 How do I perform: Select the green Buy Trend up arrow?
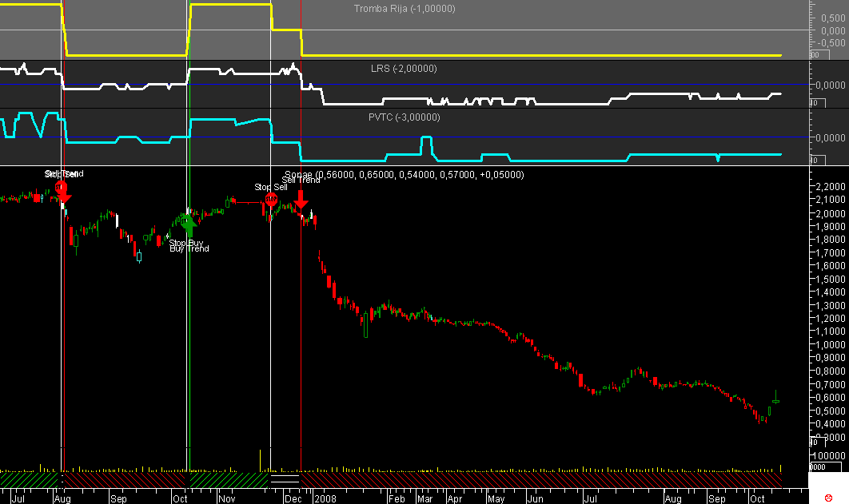(189, 225)
